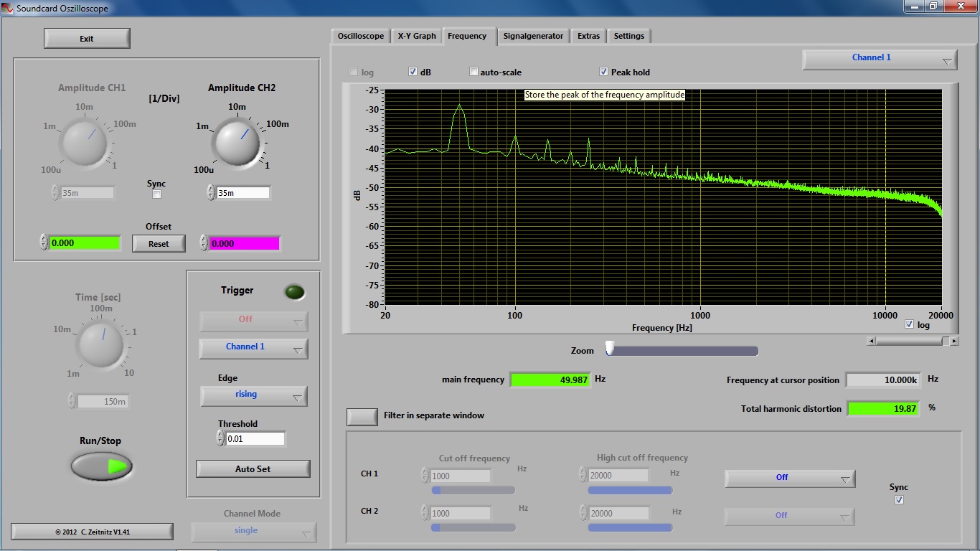
Task: Click the Auto Set button
Action: pos(253,469)
